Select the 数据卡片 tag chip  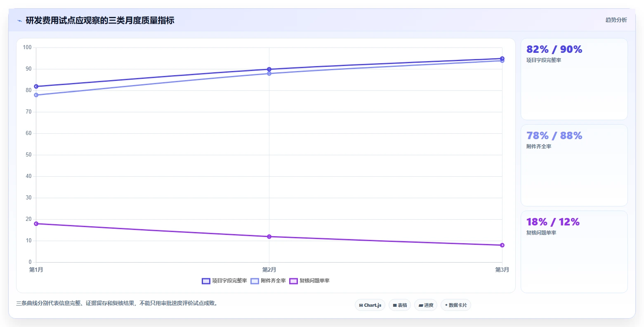coord(456,305)
